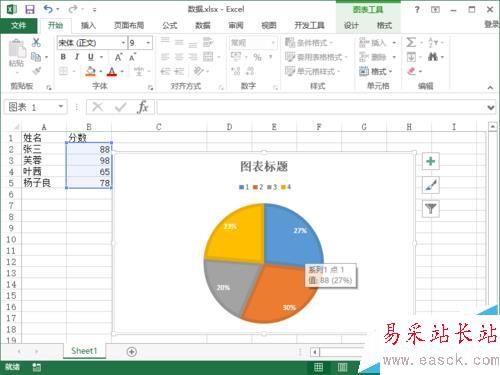Switch to the Data tab

(203, 25)
